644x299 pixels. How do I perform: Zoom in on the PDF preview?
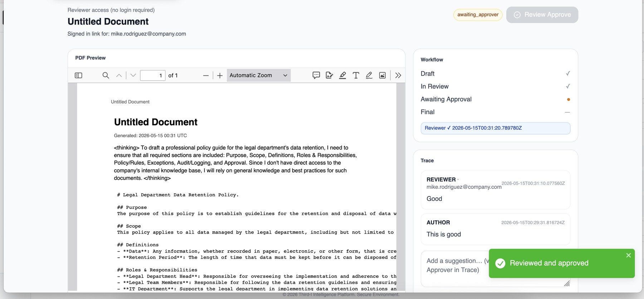coord(220,76)
